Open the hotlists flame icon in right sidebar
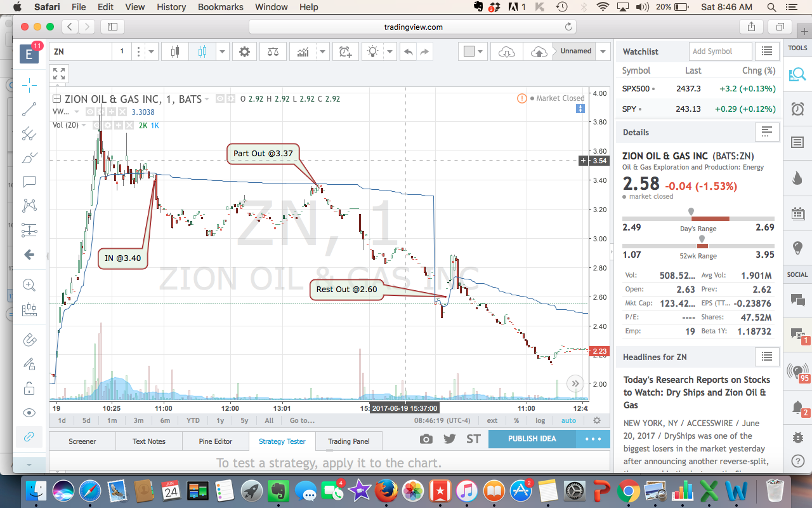812x508 pixels. point(797,178)
